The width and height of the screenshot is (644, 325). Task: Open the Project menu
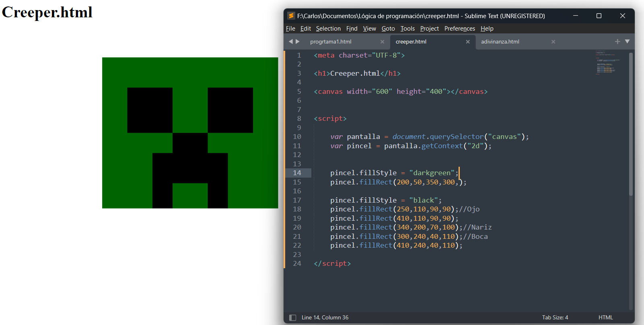point(430,29)
